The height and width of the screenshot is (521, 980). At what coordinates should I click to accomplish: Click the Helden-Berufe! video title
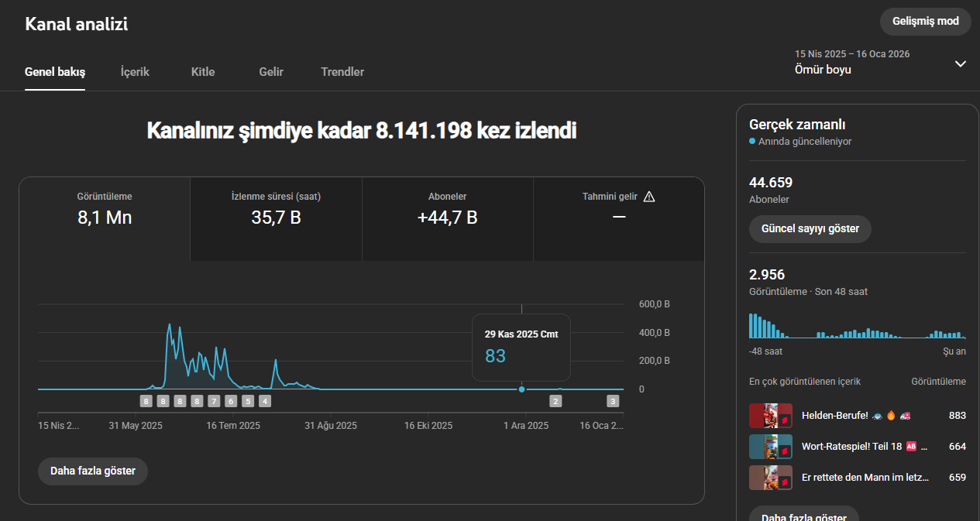(856, 416)
